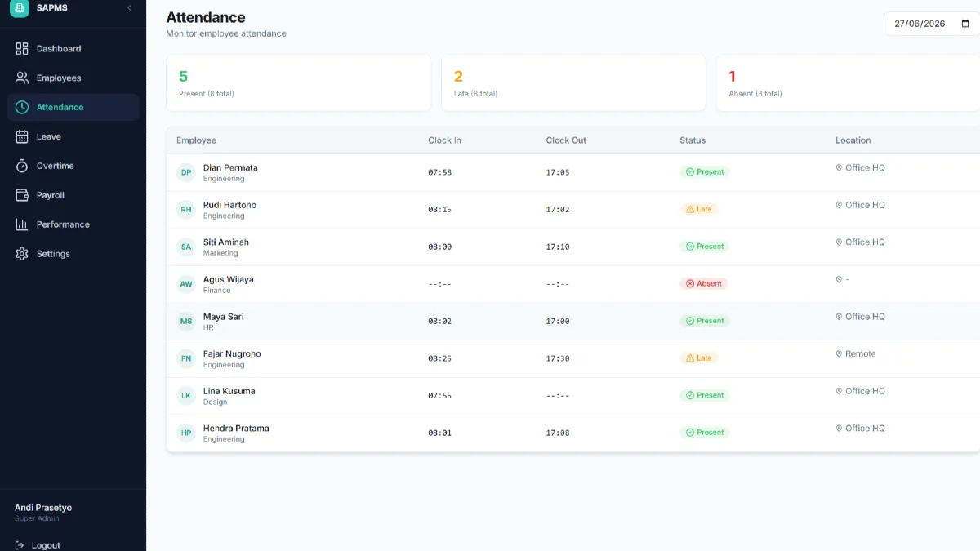Click the Overtime stopwatch icon
Image resolution: width=980 pixels, height=551 pixels.
[22, 166]
